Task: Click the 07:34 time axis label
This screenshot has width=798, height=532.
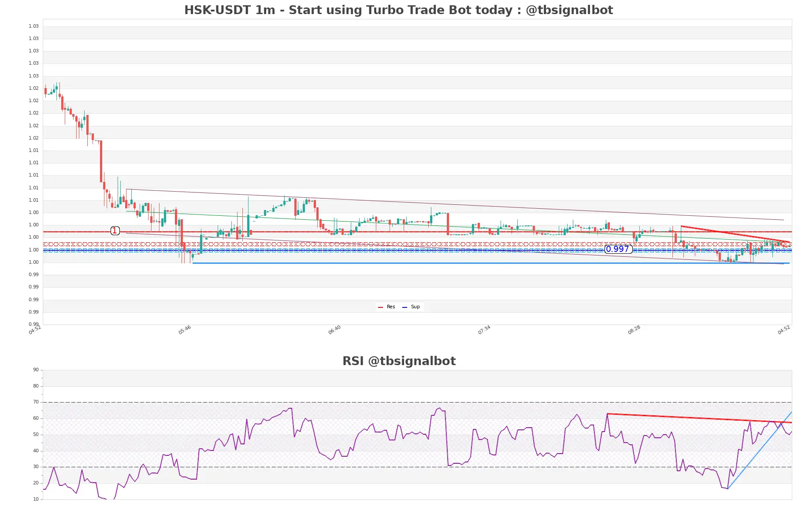Action: [484, 330]
